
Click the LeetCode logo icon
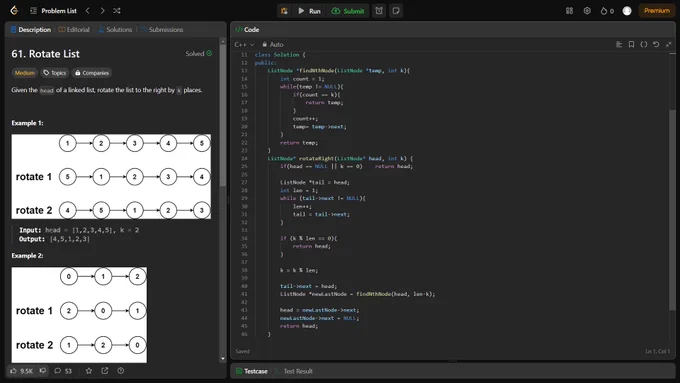click(x=14, y=11)
